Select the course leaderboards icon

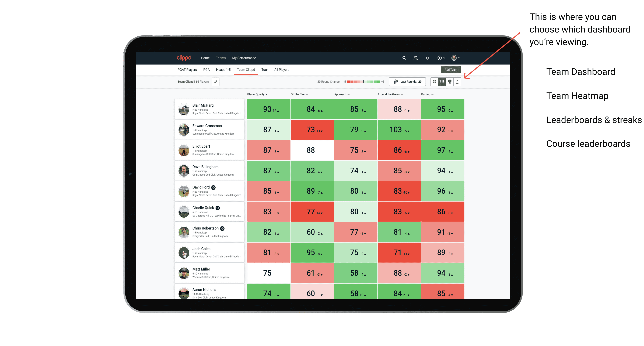[460, 83]
